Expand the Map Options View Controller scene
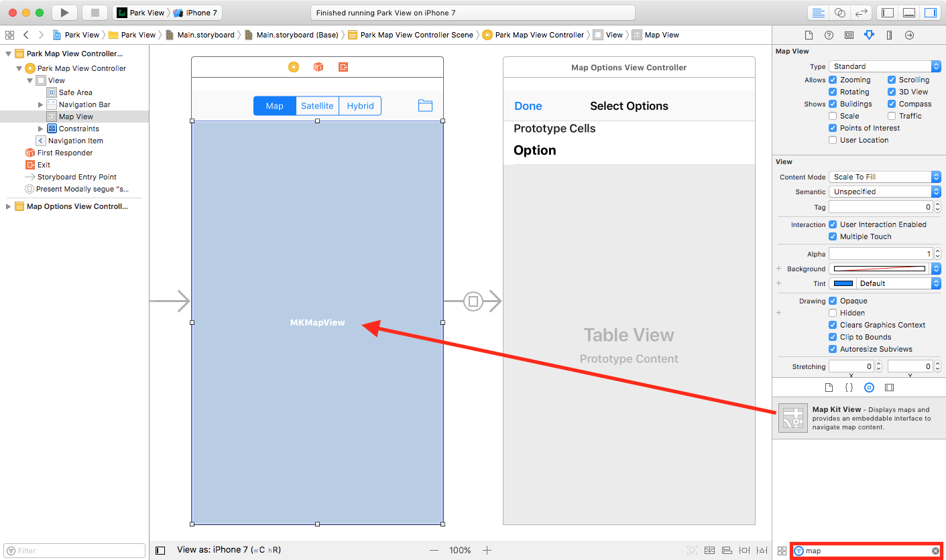This screenshot has width=946, height=560. tap(8, 206)
